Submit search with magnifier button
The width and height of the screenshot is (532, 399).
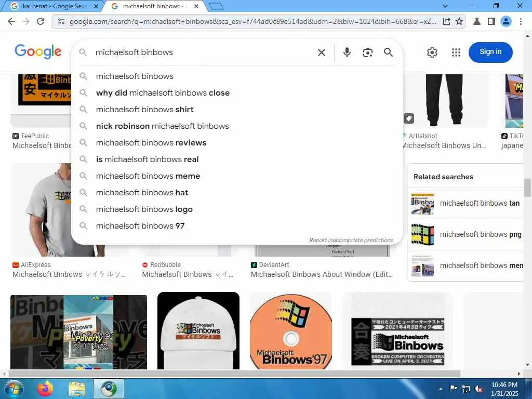pyautogui.click(x=388, y=52)
